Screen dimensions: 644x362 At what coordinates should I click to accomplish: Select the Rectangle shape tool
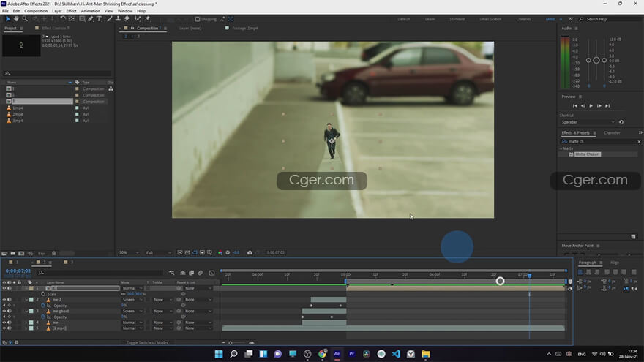pyautogui.click(x=82, y=19)
